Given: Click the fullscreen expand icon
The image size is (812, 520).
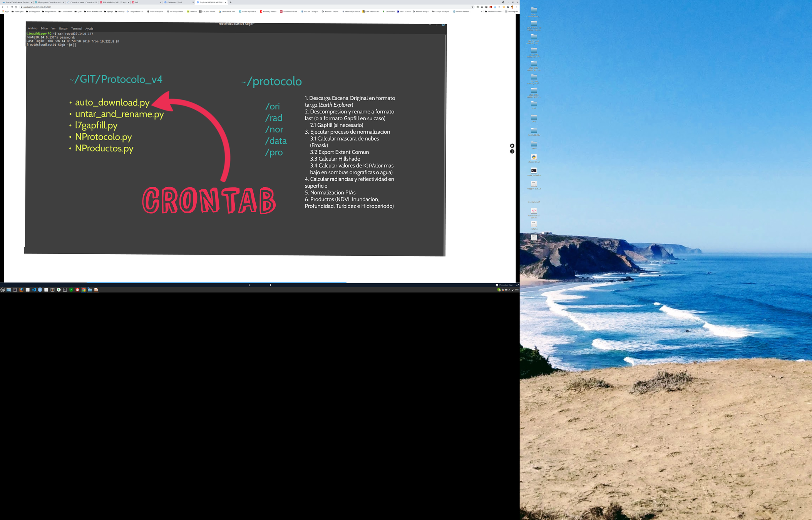Looking at the screenshot, I should [x=517, y=285].
